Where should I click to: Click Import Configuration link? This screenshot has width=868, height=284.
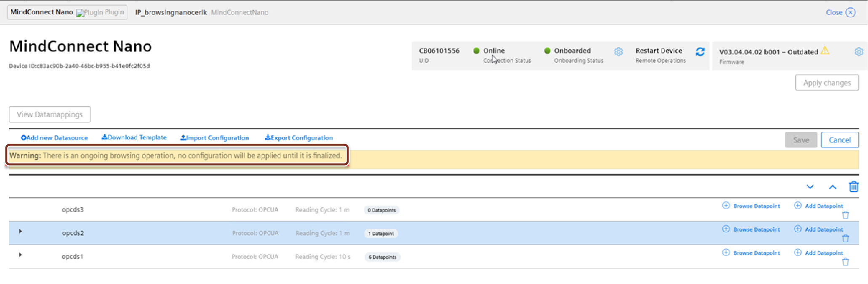coord(215,138)
